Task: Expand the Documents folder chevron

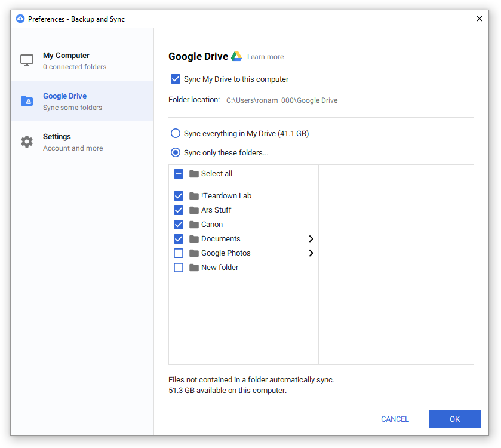Action: pyautogui.click(x=311, y=239)
